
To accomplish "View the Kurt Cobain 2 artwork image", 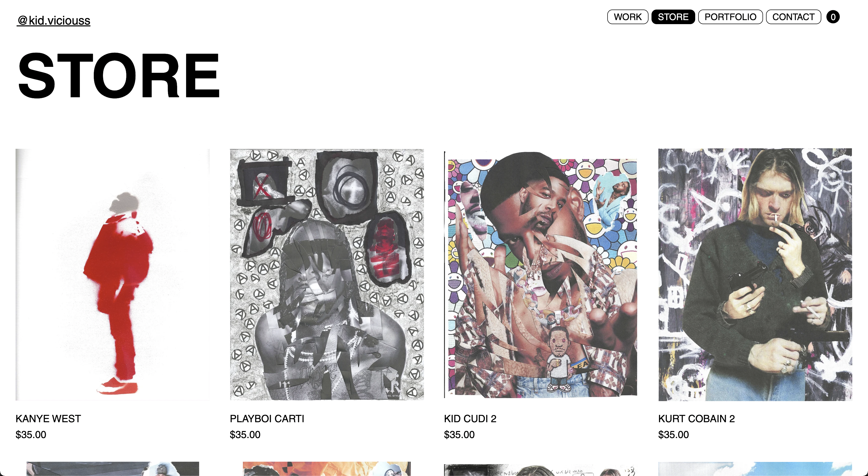I will 755,274.
